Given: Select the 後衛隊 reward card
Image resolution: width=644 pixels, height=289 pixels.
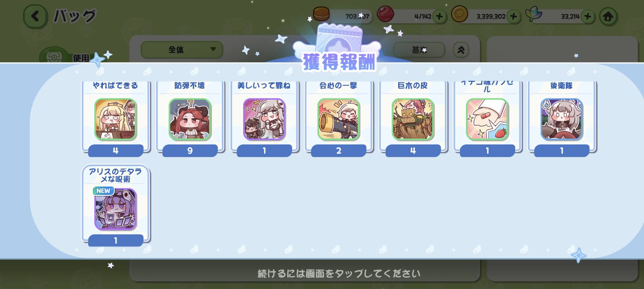Looking at the screenshot, I should click(562, 118).
